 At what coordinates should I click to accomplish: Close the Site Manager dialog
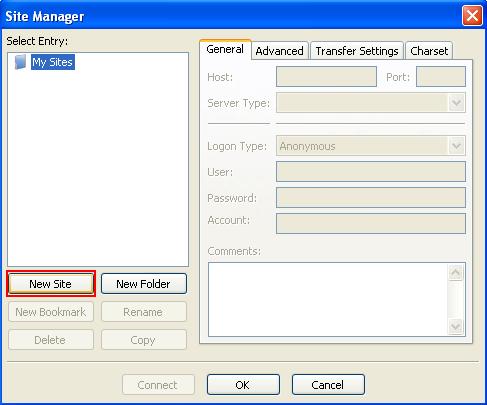coord(472,15)
